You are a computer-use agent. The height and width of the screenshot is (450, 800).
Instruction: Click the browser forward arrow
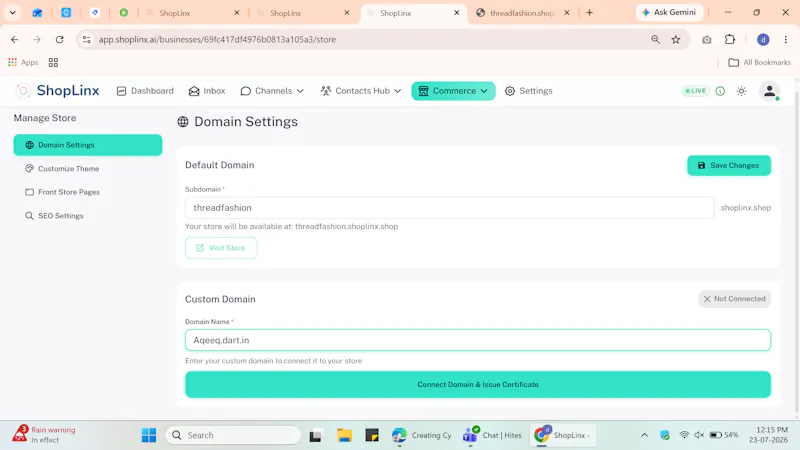37,39
